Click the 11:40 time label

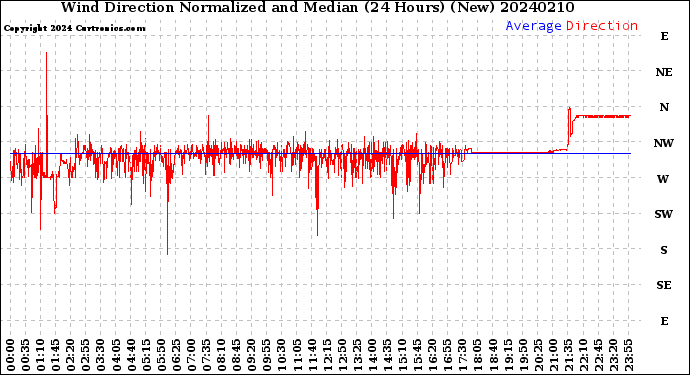tap(312, 355)
